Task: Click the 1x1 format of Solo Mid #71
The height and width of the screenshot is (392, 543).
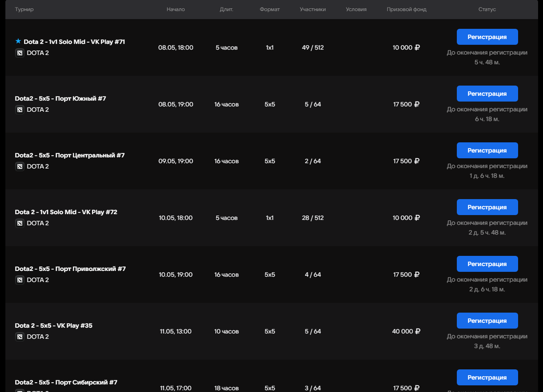Action: (x=269, y=48)
